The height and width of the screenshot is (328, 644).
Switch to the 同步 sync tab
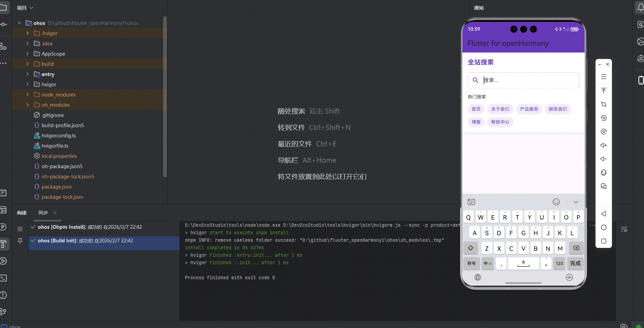pos(43,213)
